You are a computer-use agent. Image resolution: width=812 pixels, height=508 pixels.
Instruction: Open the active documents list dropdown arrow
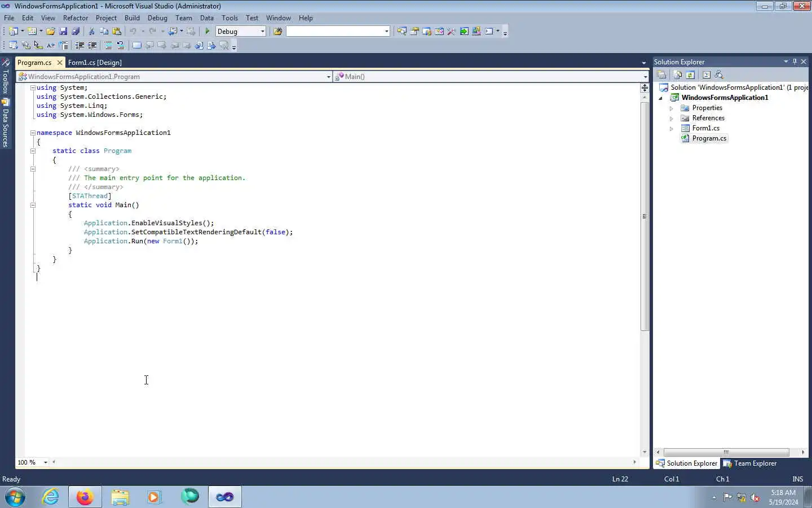644,63
